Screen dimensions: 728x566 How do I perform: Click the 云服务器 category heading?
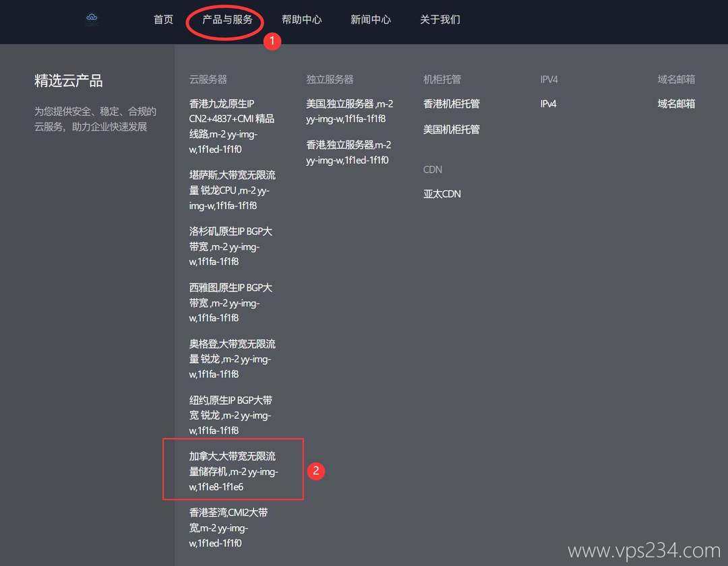(208, 80)
